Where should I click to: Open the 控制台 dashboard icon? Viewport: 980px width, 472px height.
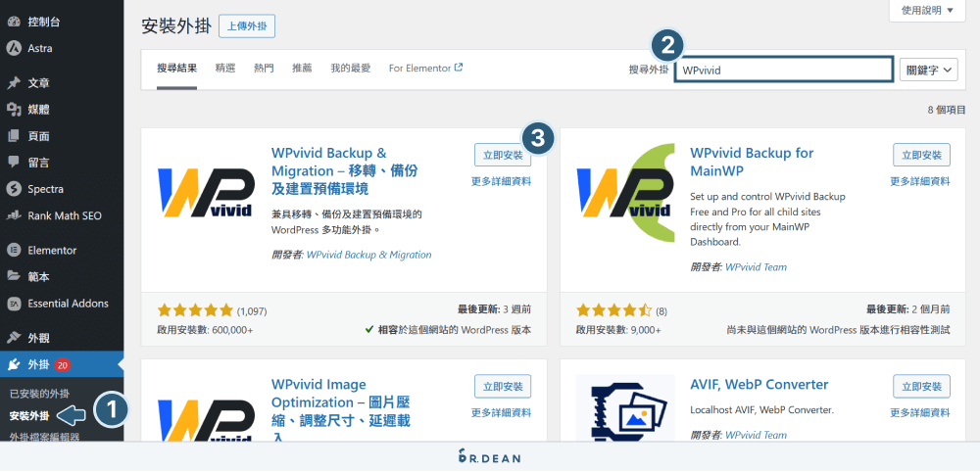[13, 22]
